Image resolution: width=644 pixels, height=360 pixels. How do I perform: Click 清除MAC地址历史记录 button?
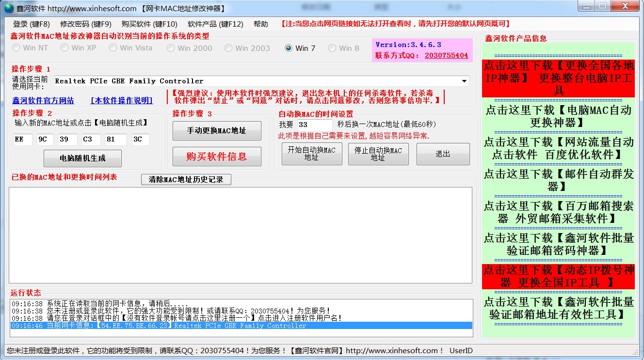tap(186, 179)
